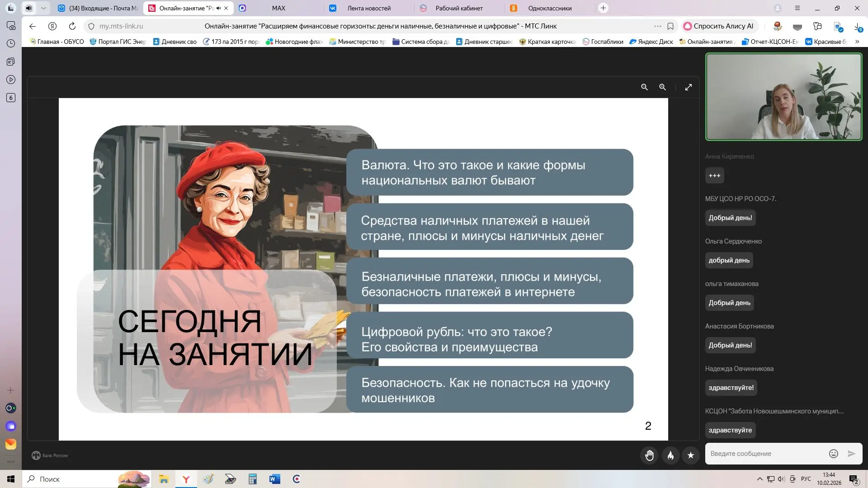
Task: Open Яндекс Диск bookmark
Action: pos(651,42)
